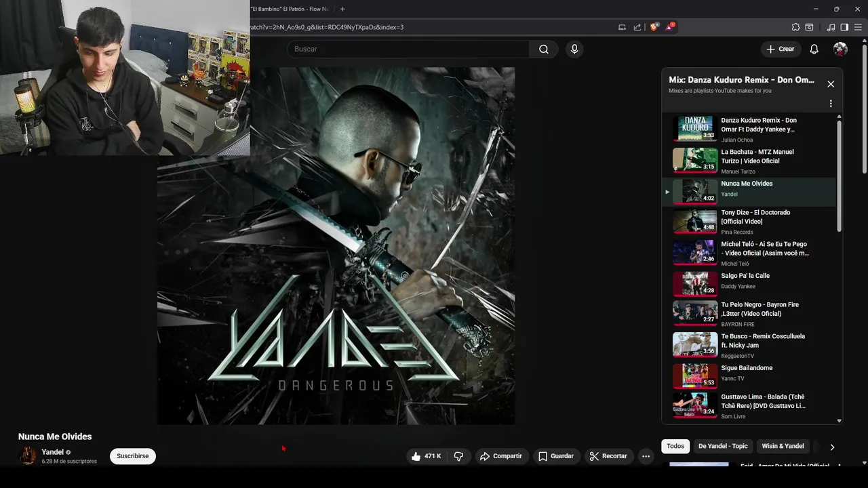Play Gusttavo Lima - Balada
This screenshot has height=488, width=868.
tap(749, 406)
